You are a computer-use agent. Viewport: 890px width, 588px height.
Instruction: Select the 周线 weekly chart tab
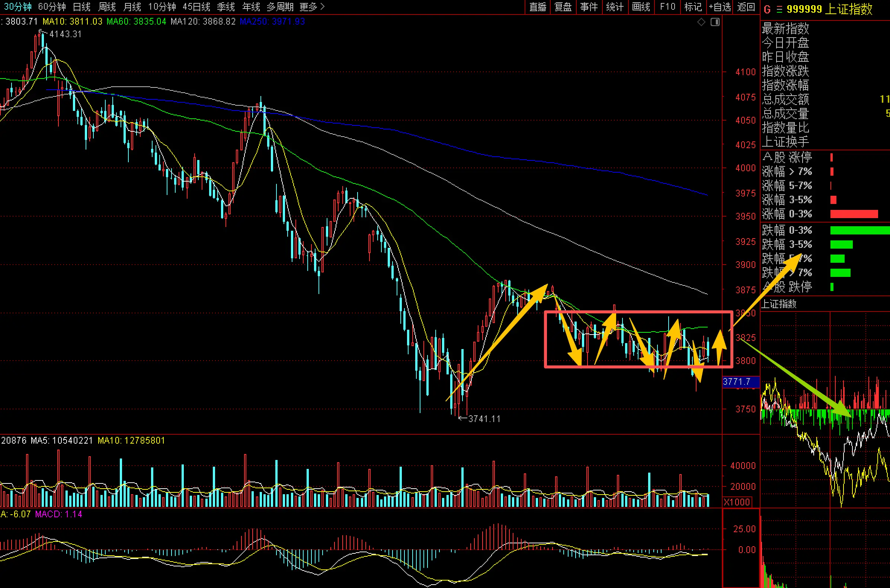(107, 7)
